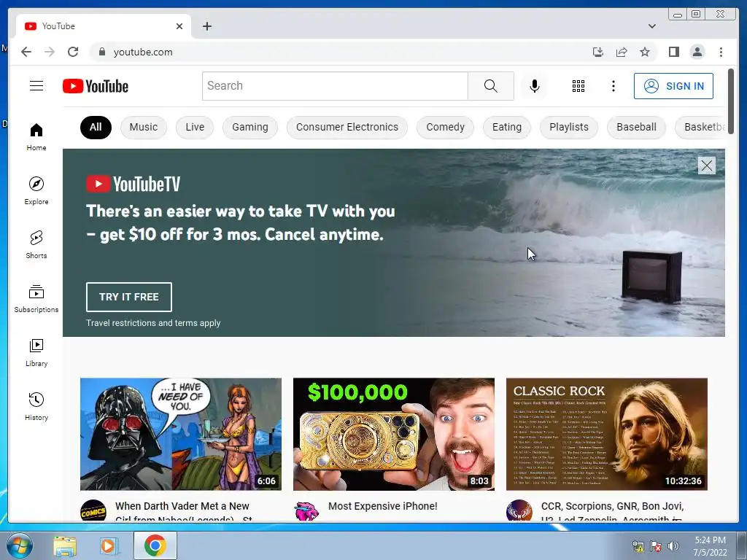The height and width of the screenshot is (560, 747).
Task: Open the $100,000 iPhone video thumbnail
Action: tap(393, 434)
